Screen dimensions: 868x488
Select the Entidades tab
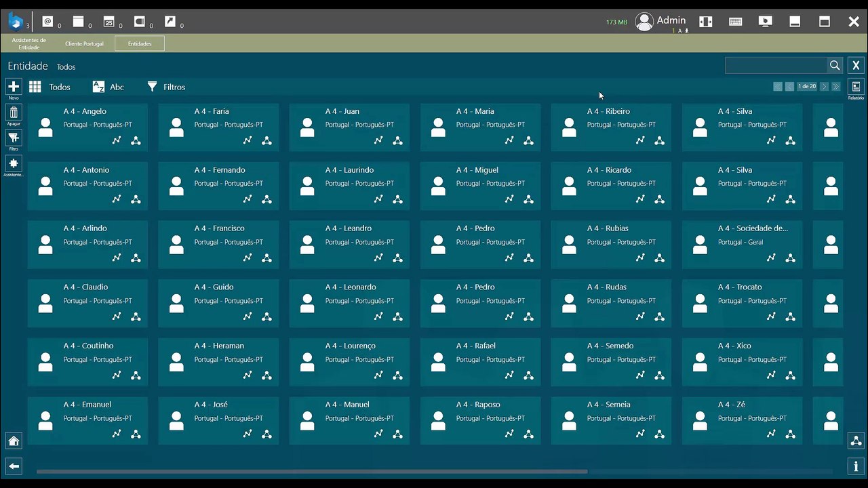pos(140,43)
